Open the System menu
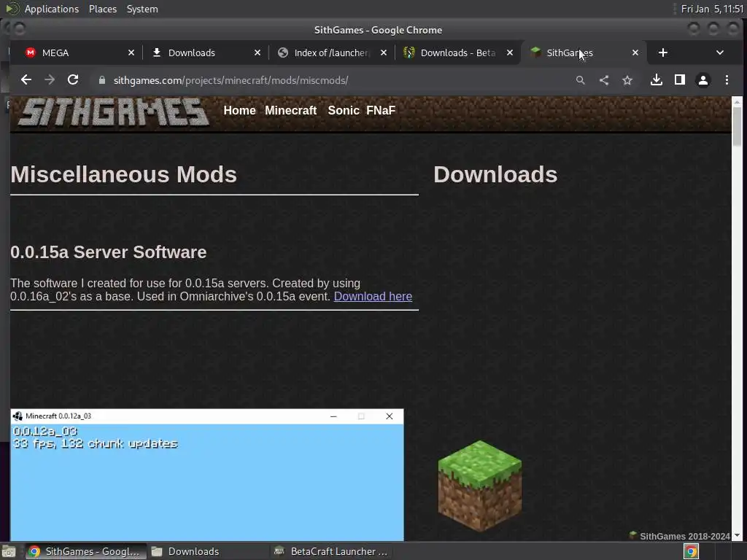 [142, 9]
